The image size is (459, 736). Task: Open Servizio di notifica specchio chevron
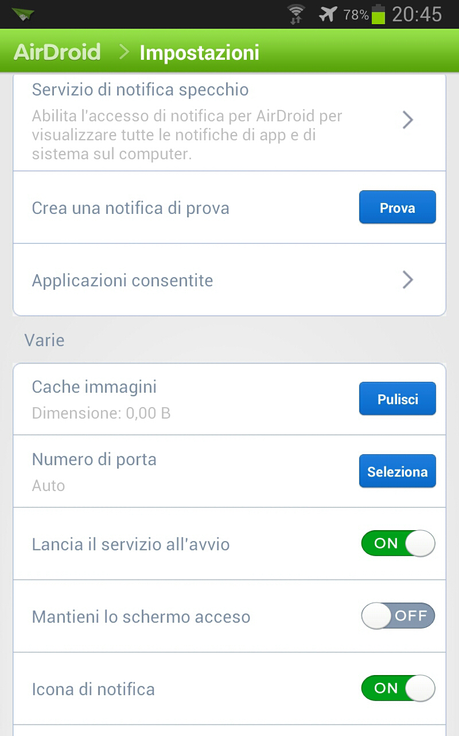point(408,120)
